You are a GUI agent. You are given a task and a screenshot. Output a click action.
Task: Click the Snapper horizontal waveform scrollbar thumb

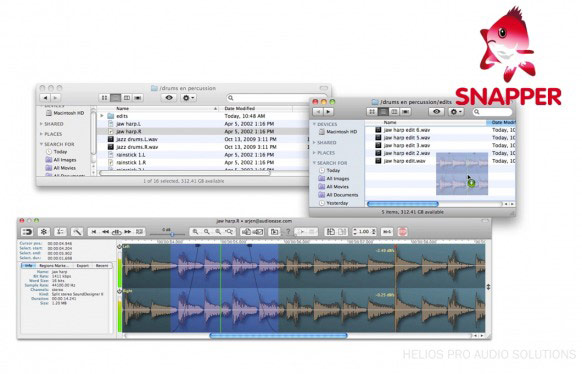pos(278,335)
